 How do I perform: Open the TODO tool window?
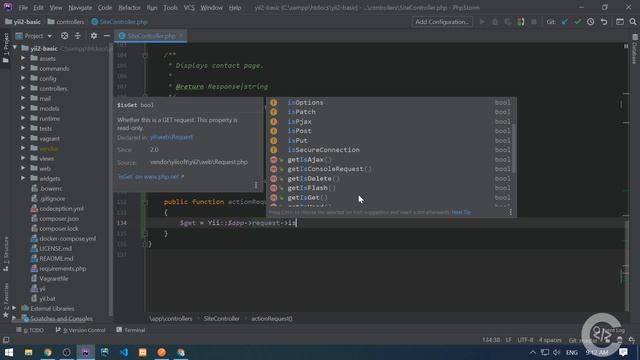pos(30,330)
